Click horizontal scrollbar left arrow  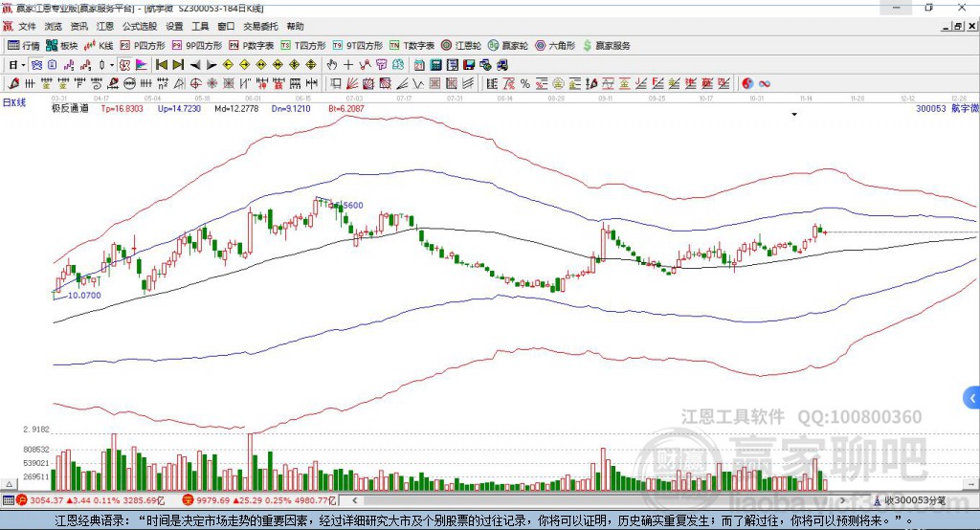[355, 500]
